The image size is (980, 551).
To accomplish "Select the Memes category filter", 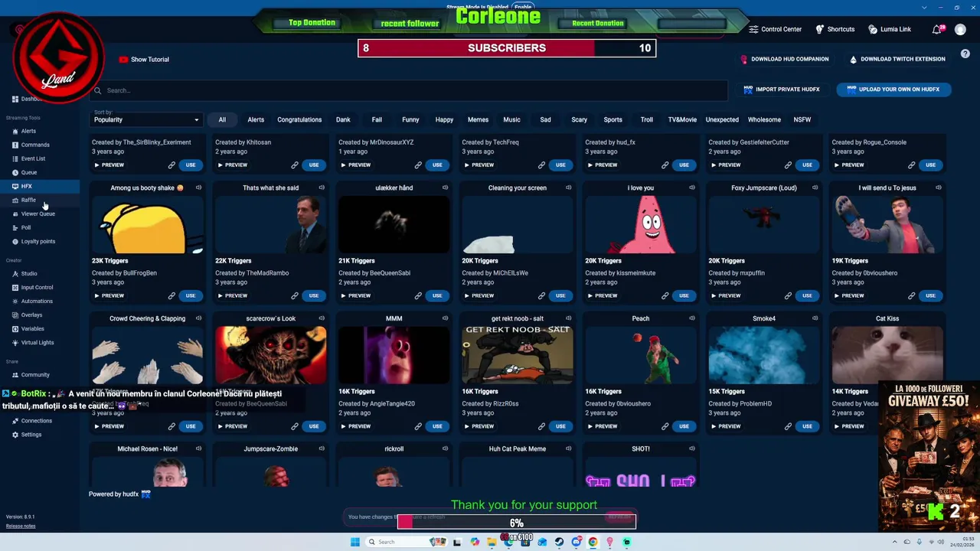I will coord(478,119).
